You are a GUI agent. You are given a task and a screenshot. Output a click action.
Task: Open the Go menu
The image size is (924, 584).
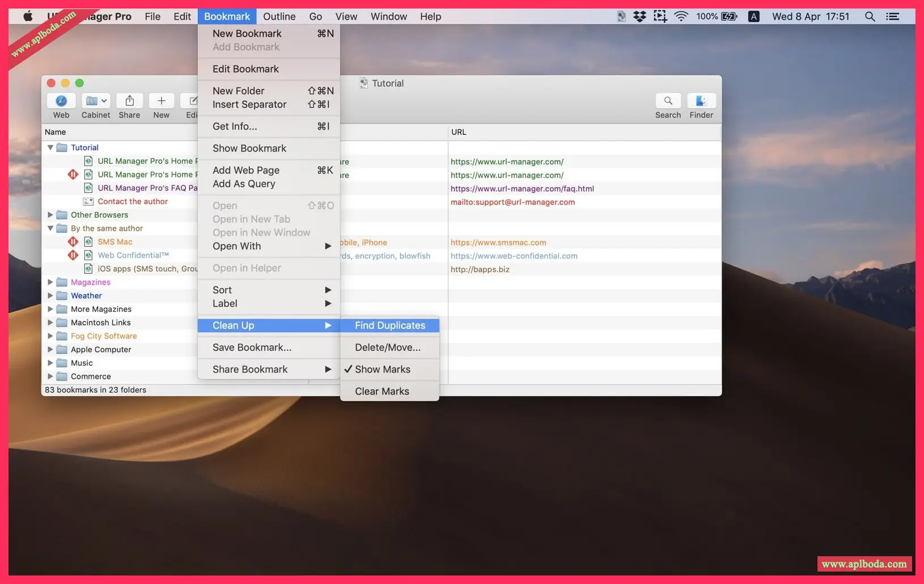point(316,16)
